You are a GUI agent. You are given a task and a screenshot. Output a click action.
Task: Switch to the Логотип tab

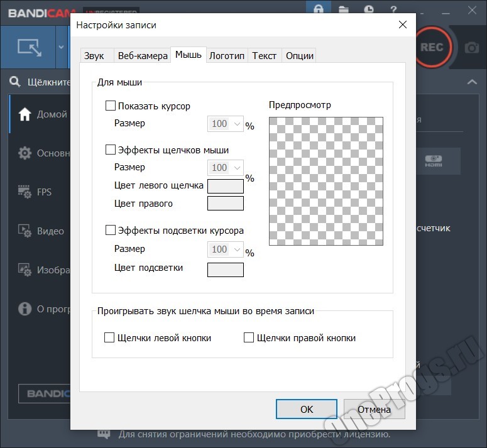click(x=226, y=55)
